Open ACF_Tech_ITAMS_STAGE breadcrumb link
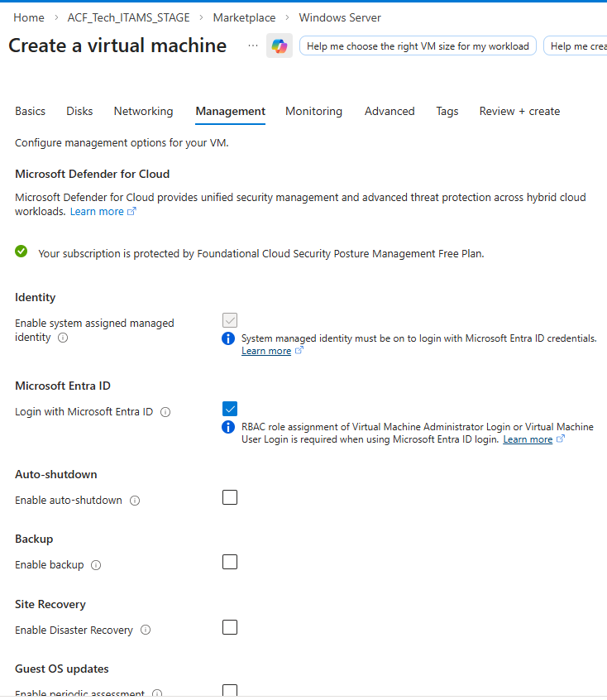 point(128,17)
